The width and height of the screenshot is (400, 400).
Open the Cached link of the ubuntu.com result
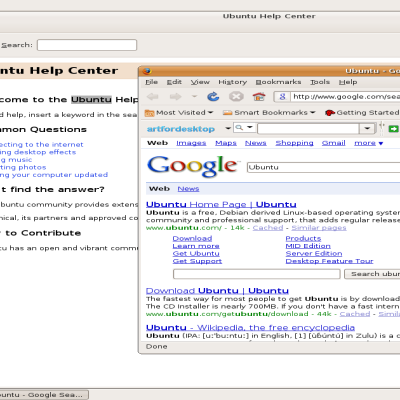click(268, 228)
